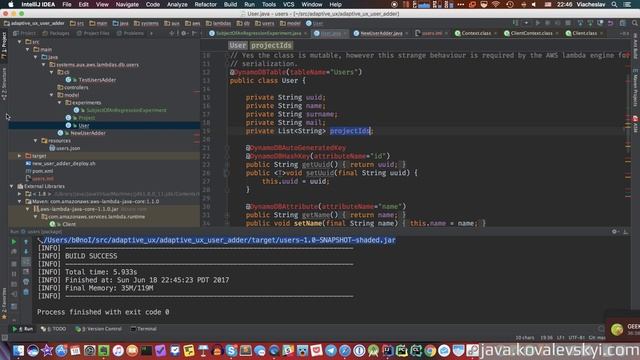
Task: Collapse the java folder
Action: click(36, 57)
